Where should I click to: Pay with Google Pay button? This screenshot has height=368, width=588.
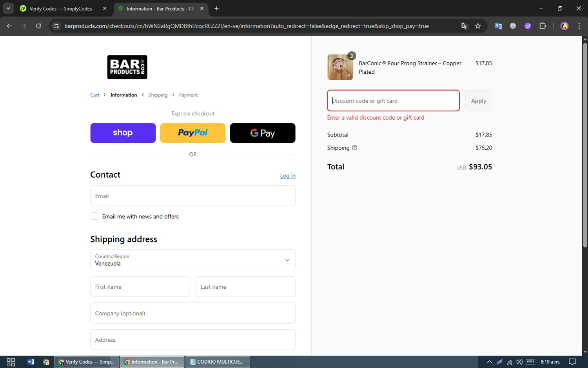(x=263, y=133)
